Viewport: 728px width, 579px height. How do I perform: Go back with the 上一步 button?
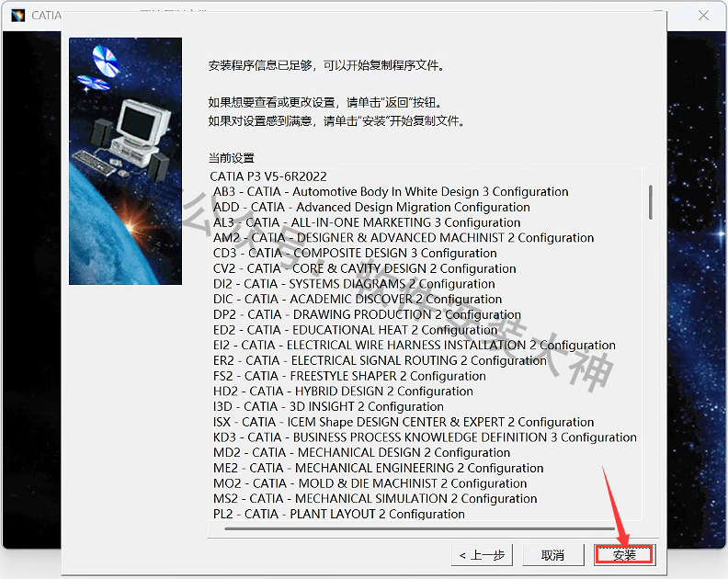tap(482, 555)
